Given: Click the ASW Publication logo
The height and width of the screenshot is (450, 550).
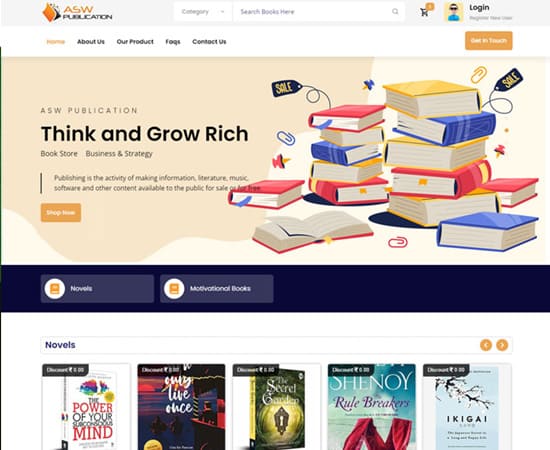Looking at the screenshot, I should (77, 12).
